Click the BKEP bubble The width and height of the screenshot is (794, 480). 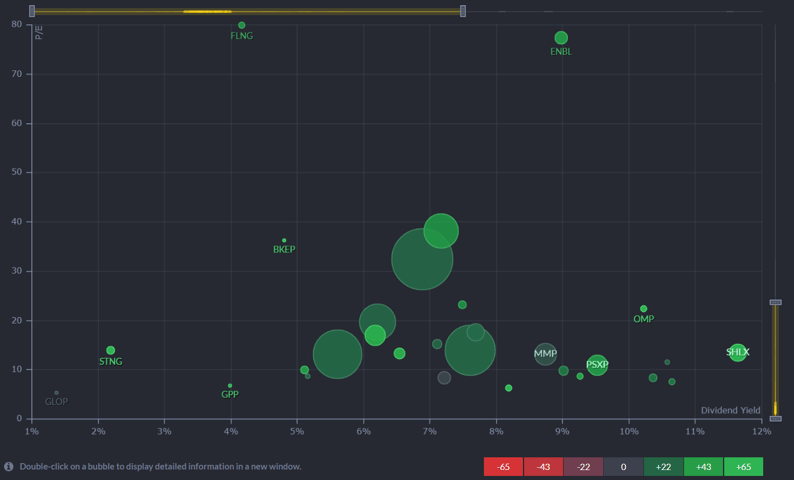point(284,241)
